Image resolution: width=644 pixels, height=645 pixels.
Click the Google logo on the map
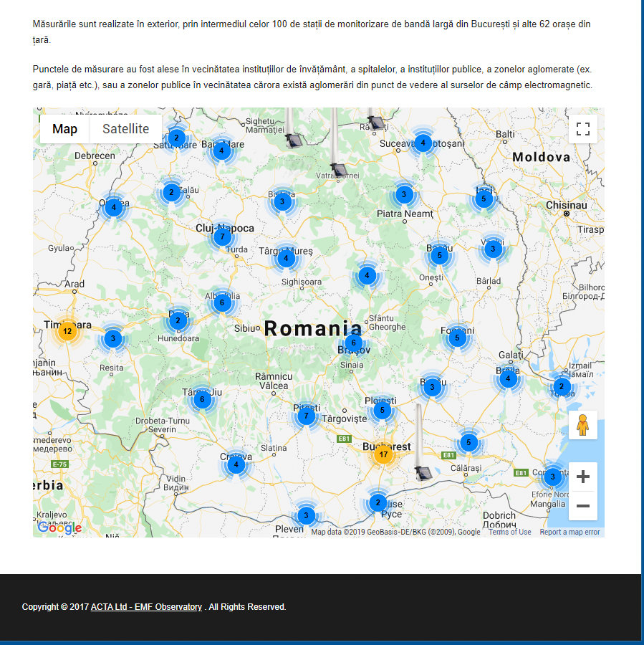pyautogui.click(x=59, y=528)
